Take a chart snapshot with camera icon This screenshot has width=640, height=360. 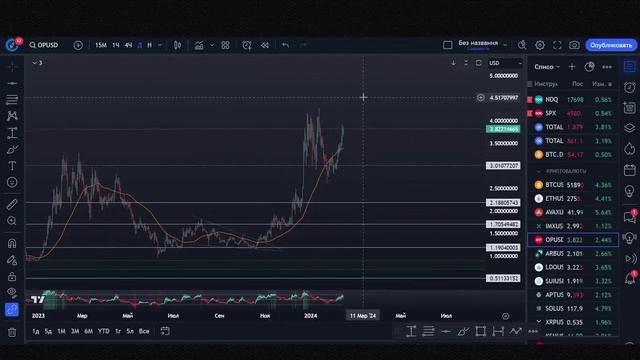[x=574, y=45]
